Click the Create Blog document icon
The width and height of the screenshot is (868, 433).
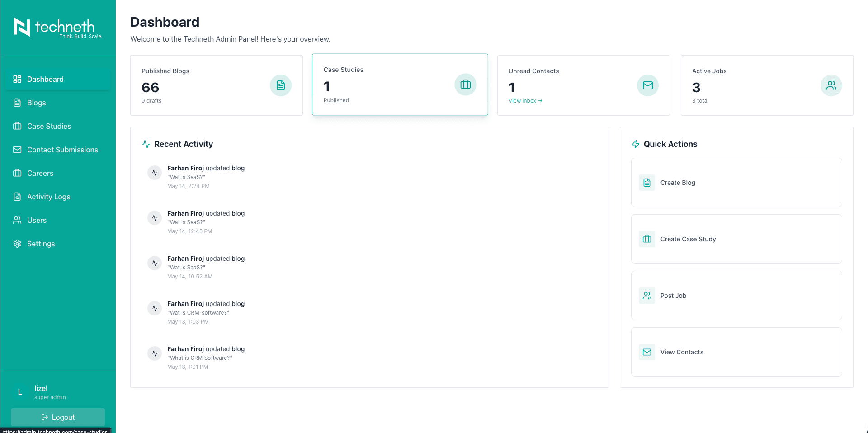coord(647,183)
